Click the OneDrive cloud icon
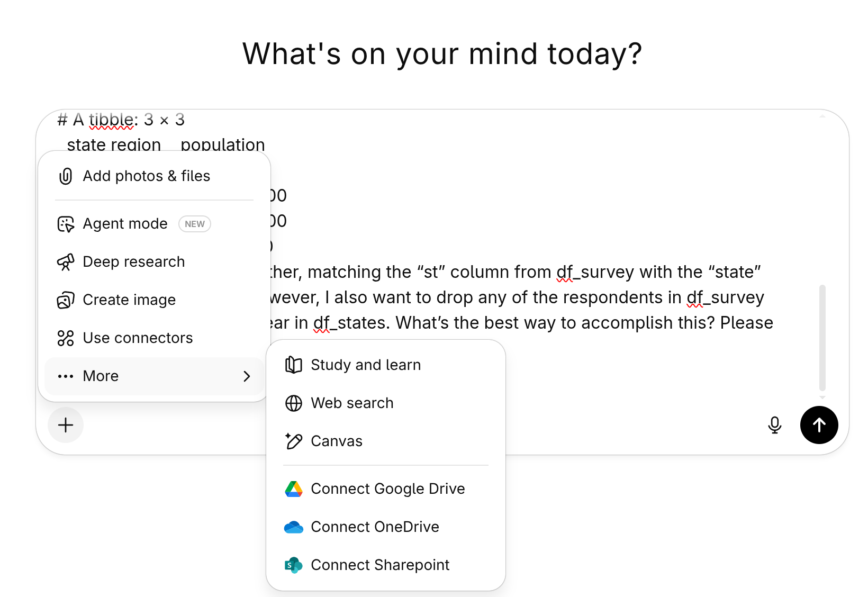The width and height of the screenshot is (868, 597). 294,527
